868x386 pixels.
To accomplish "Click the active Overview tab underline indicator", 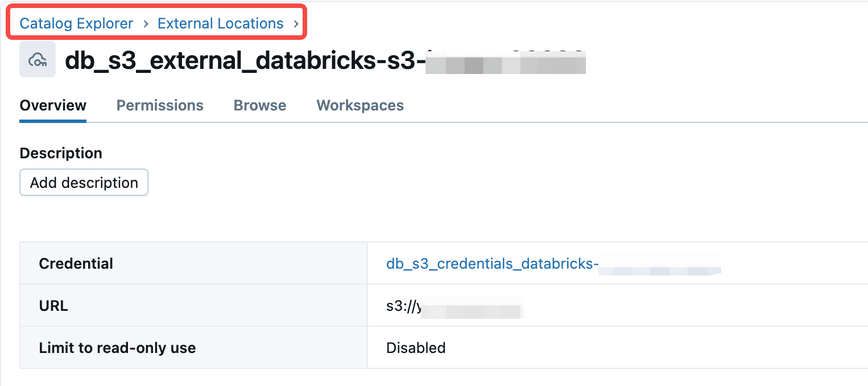I will (x=52, y=120).
